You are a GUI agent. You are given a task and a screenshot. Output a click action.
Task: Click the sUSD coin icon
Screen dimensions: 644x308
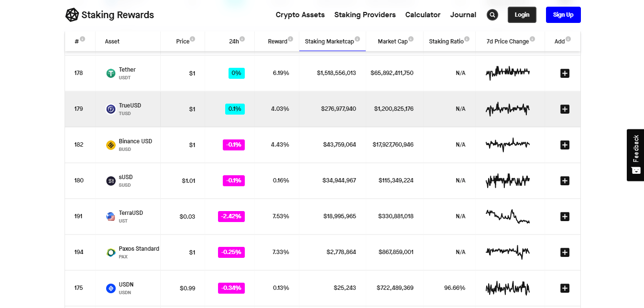coord(111,181)
